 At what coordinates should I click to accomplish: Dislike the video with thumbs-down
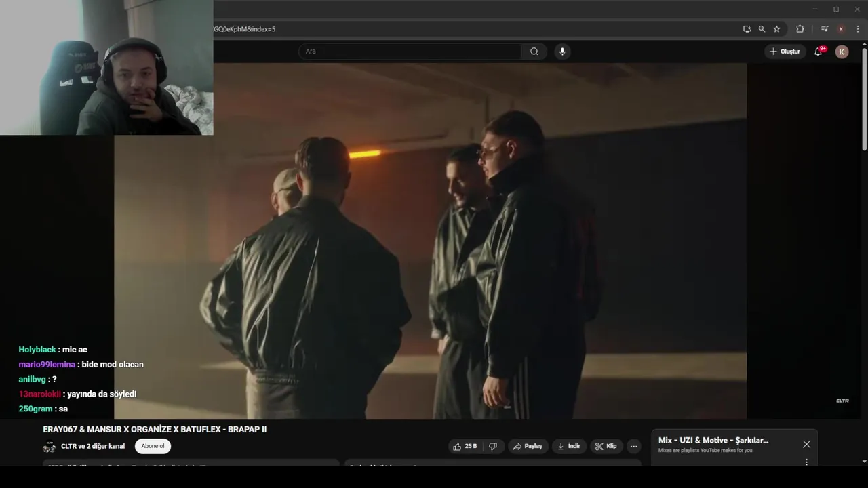pos(493,446)
